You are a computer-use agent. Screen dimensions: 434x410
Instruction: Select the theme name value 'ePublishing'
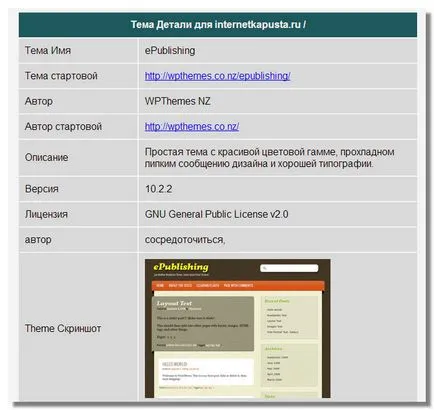pos(170,51)
